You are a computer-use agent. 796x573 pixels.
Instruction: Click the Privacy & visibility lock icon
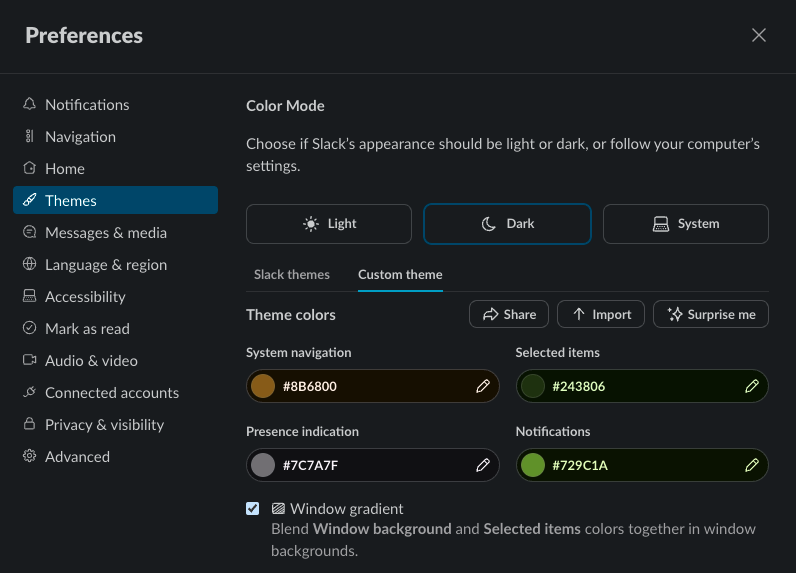(29, 424)
